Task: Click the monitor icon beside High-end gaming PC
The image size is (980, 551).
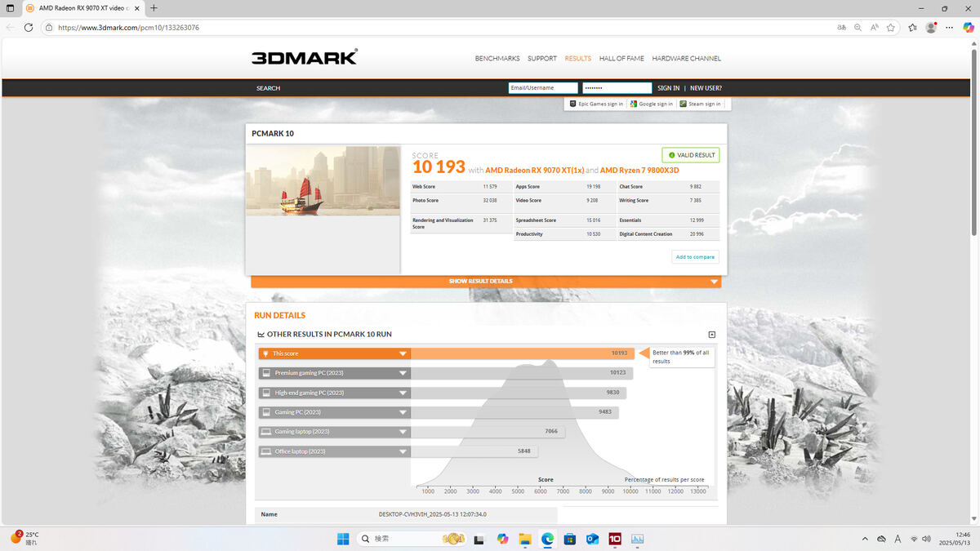Action: (265, 393)
